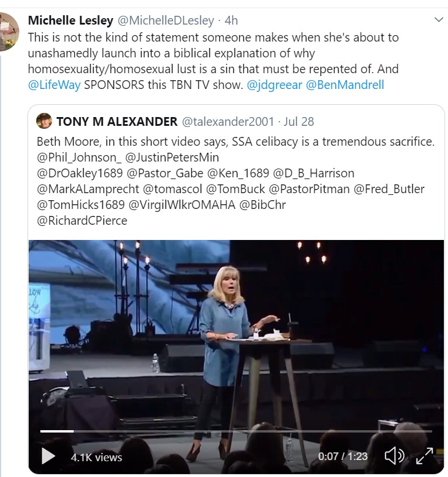Click the TONY M ALEXANDER name
Image resolution: width=448 pixels, height=477 pixels.
(117, 122)
